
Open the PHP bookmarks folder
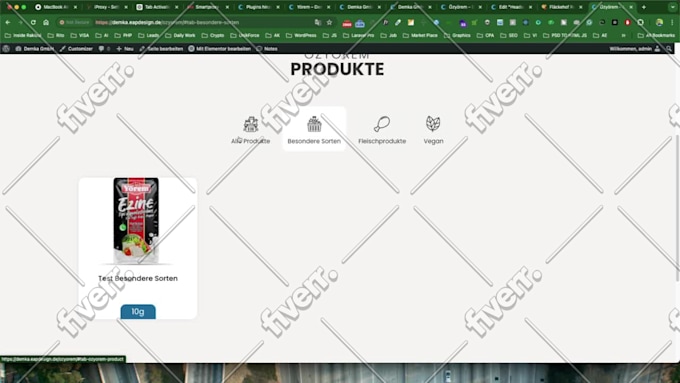[124, 35]
